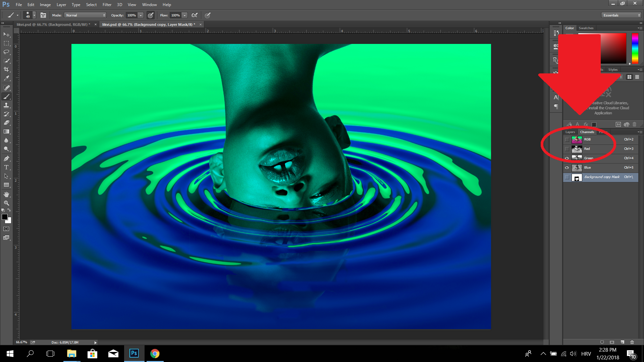This screenshot has height=362, width=644.
Task: Select the Crop tool
Action: (6, 69)
